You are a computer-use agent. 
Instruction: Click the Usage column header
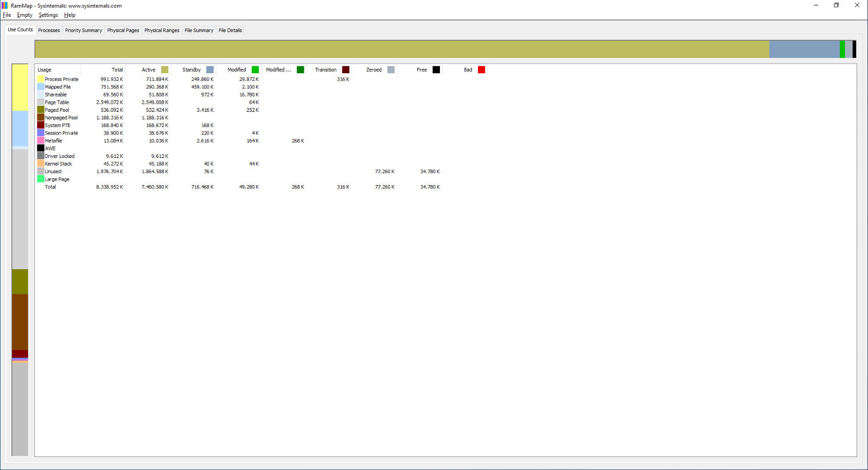[58, 69]
